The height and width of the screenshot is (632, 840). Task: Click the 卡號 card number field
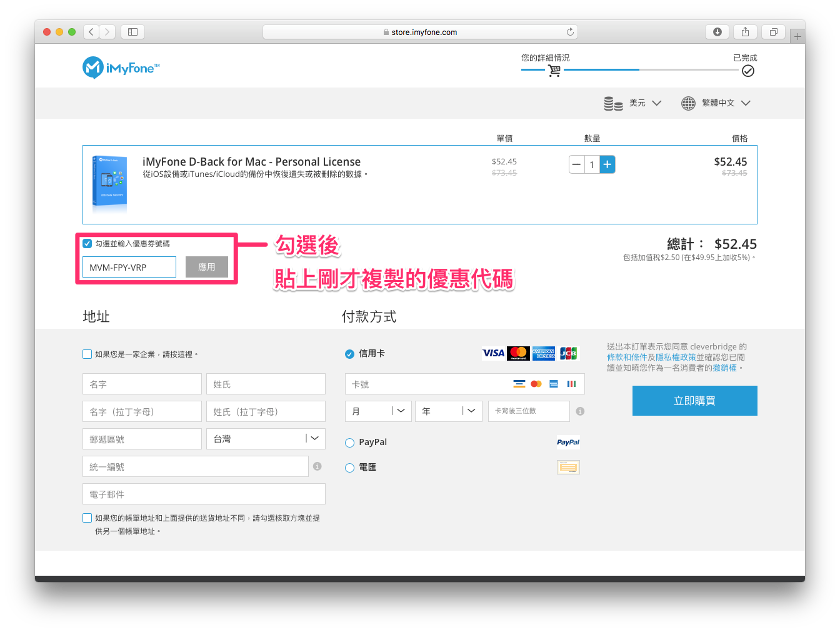coord(465,384)
